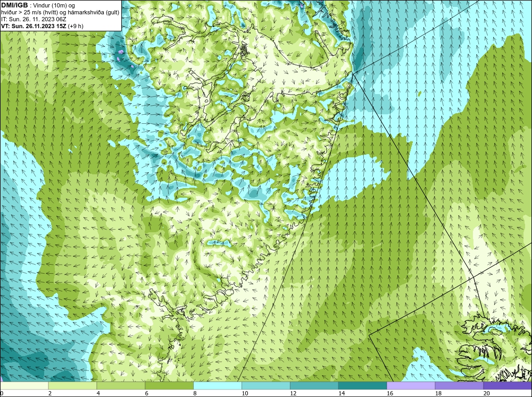Click the '16' scale label on the color bar
This screenshot has height=397, width=532.
pos(390,393)
